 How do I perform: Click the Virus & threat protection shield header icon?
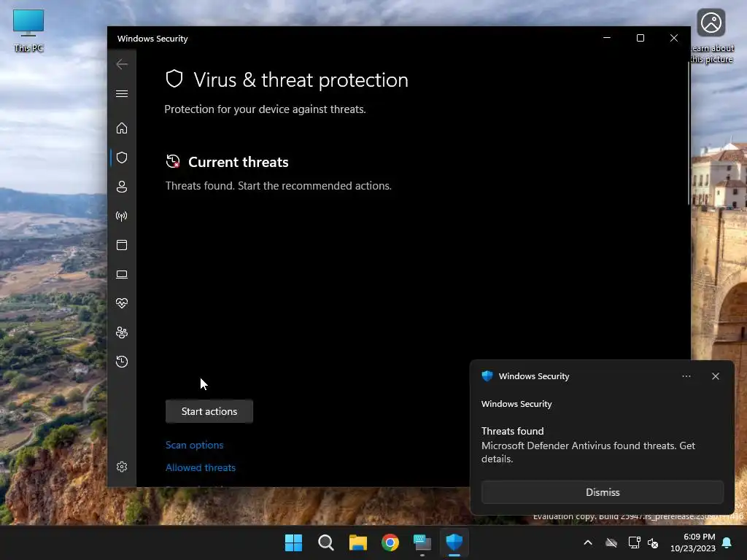(x=174, y=79)
